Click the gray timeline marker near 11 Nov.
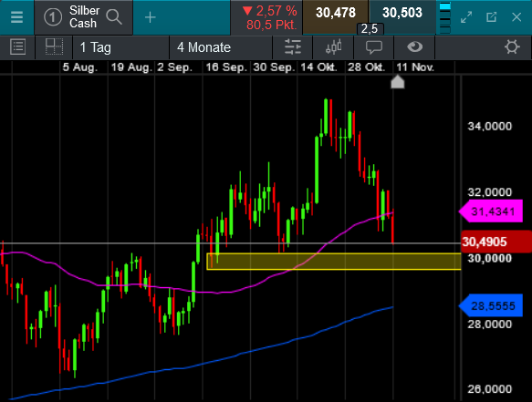This screenshot has height=402, width=532. point(398,82)
